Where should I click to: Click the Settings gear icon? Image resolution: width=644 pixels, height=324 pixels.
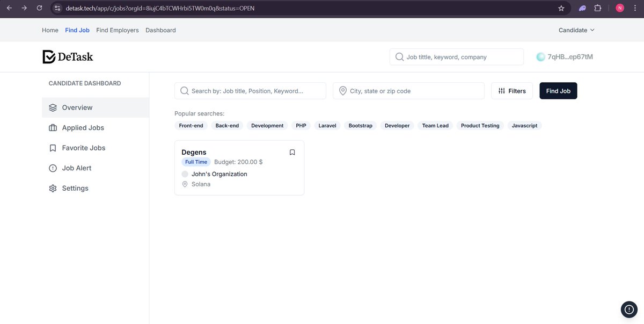click(x=53, y=189)
